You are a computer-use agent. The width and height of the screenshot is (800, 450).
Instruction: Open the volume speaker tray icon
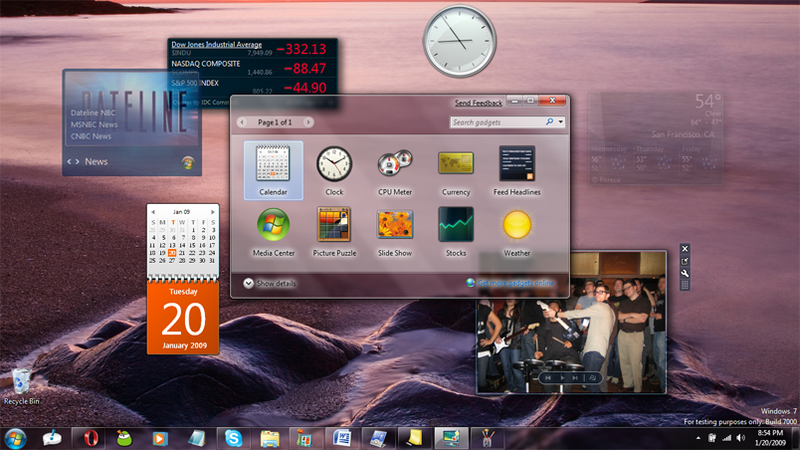(741, 438)
